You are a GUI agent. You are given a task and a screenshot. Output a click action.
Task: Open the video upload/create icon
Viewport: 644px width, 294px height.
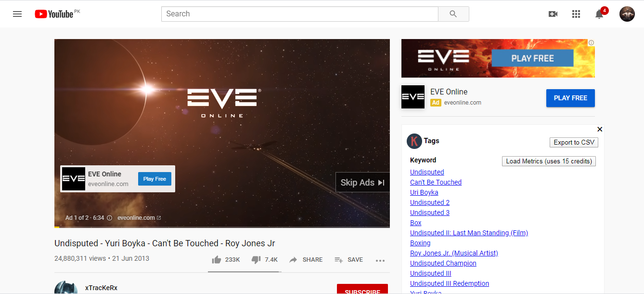[553, 14]
